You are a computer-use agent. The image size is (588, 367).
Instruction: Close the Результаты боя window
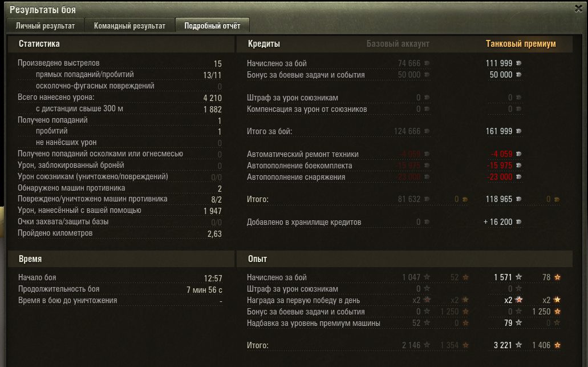tap(579, 8)
